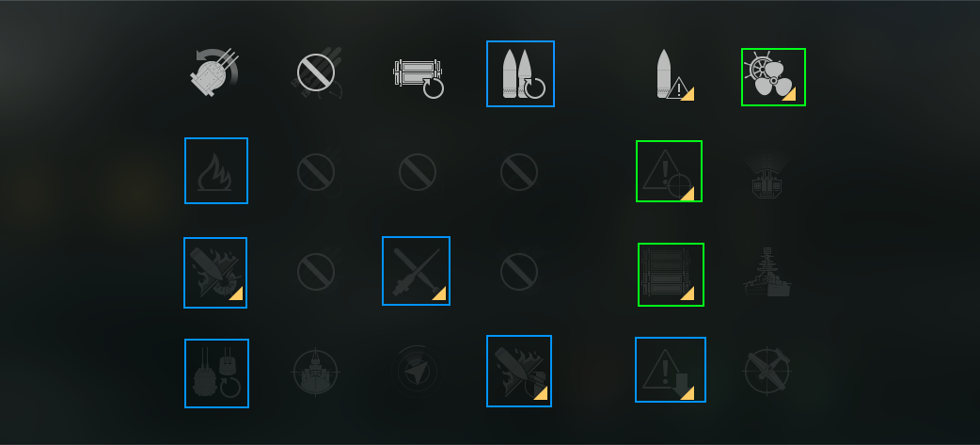Select the warning triangle with down arrow skill
This screenshot has width=980, height=445.
(x=671, y=370)
